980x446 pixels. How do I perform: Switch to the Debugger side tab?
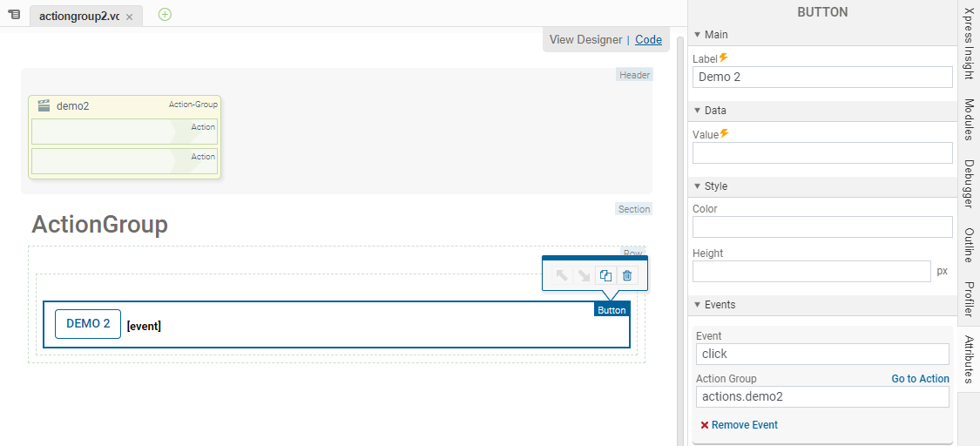click(x=969, y=184)
